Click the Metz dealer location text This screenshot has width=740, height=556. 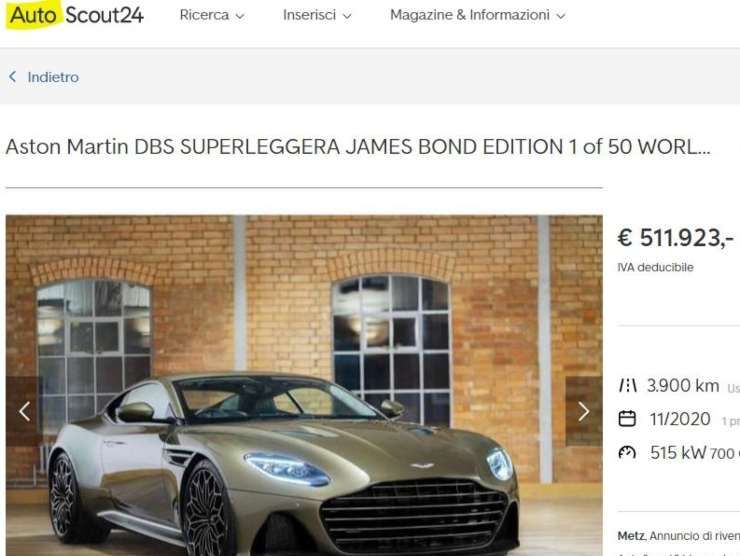(631, 536)
